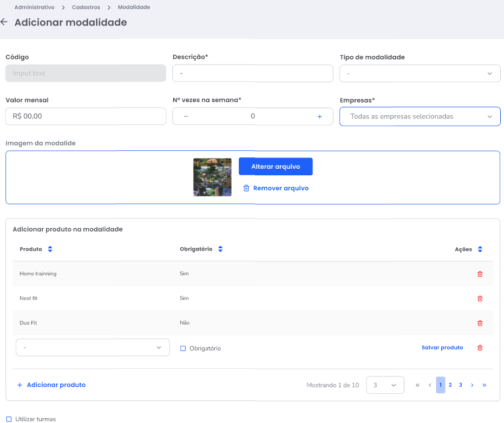This screenshot has width=504, height=423.
Task: Click the back arrow beside Adicionar modalidade
Action: [x=4, y=22]
